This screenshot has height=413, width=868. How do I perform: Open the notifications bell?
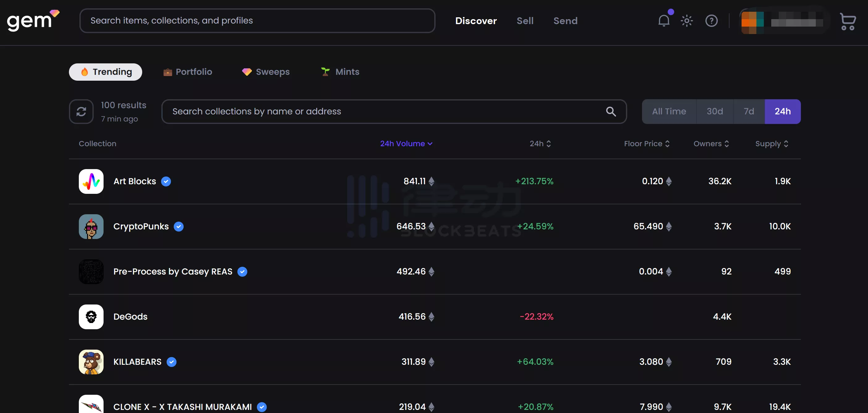663,21
